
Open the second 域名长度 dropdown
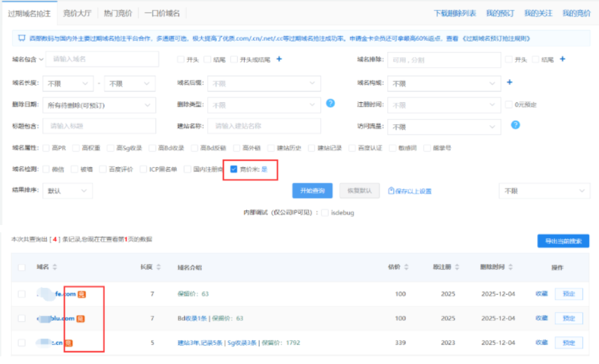point(129,84)
